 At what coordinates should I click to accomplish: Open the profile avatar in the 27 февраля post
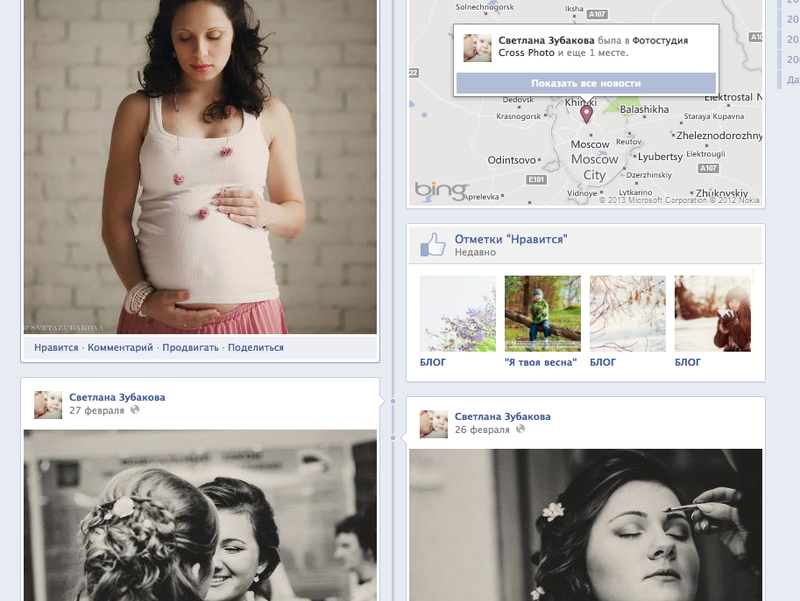pyautogui.click(x=48, y=404)
